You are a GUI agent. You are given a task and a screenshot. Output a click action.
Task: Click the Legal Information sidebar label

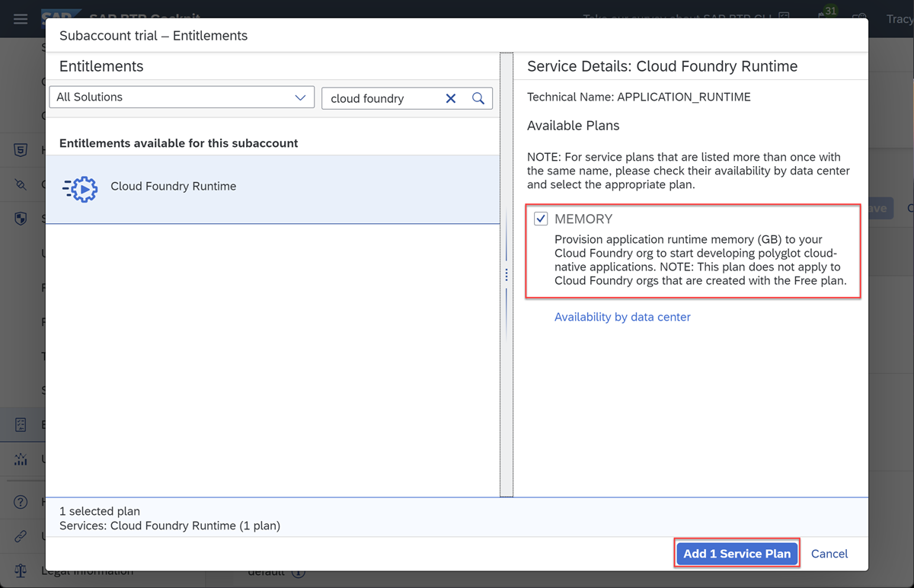[x=88, y=571]
